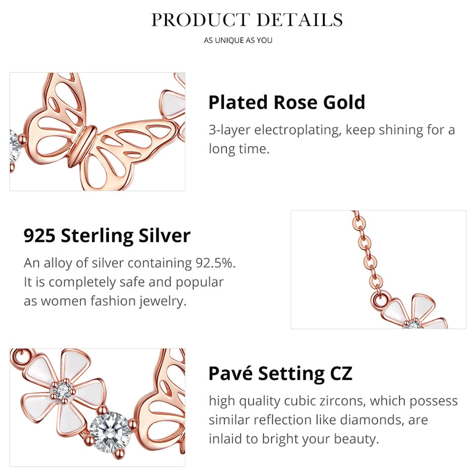The image size is (476, 476).
Task: Click the rose gold chain links
Action: point(367,251)
